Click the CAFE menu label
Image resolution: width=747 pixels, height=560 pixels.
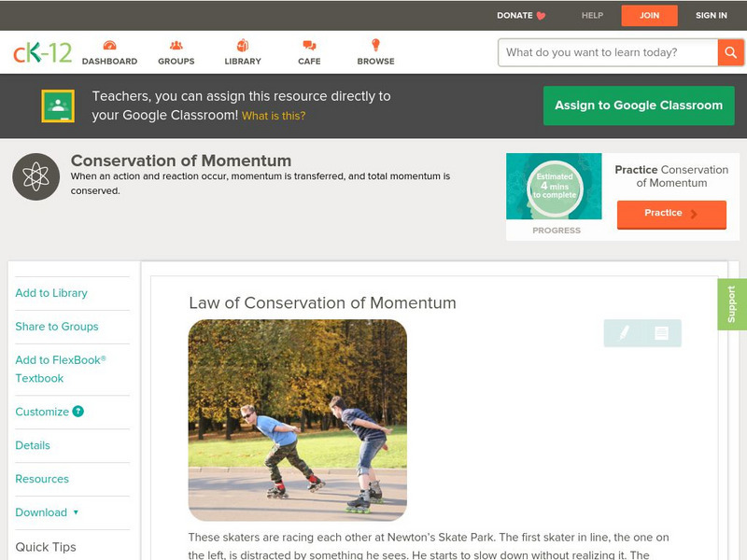[309, 62]
